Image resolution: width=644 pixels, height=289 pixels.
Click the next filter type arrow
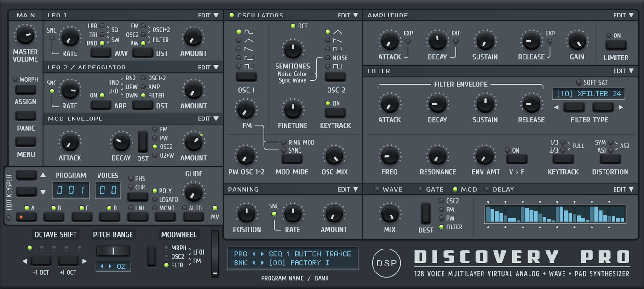pyautogui.click(x=621, y=108)
